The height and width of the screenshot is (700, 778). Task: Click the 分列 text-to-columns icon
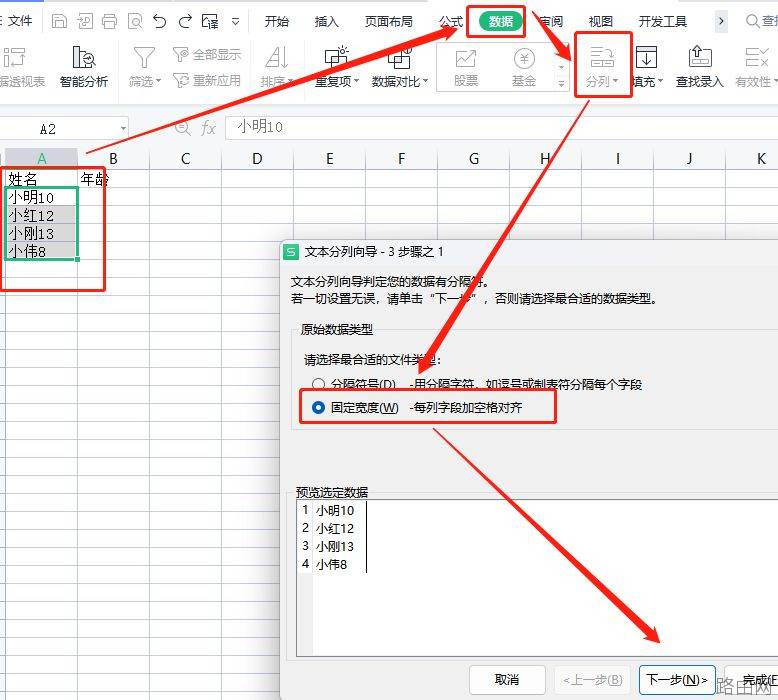click(x=602, y=58)
